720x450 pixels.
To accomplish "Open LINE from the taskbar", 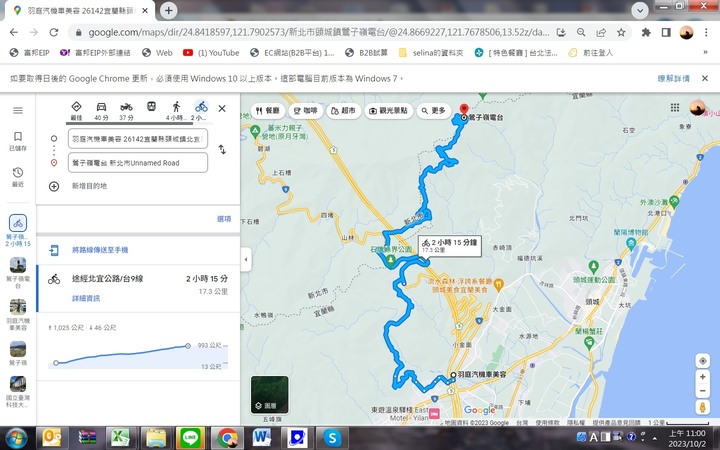I will [190, 438].
